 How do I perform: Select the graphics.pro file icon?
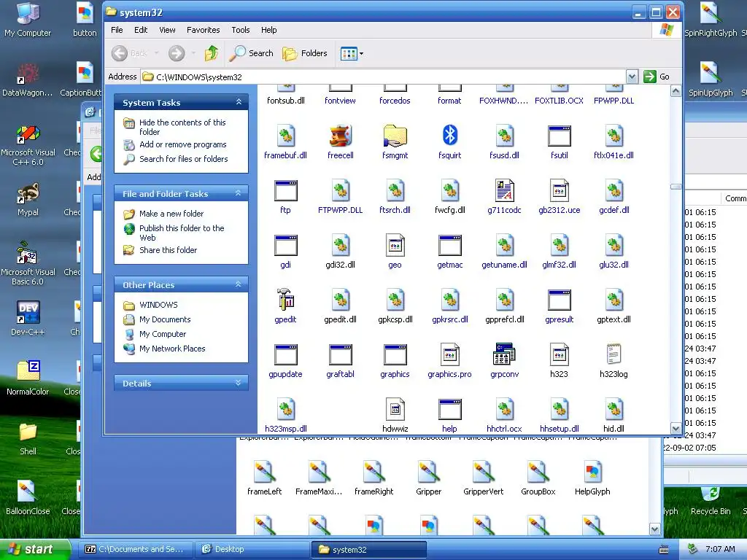tap(449, 355)
